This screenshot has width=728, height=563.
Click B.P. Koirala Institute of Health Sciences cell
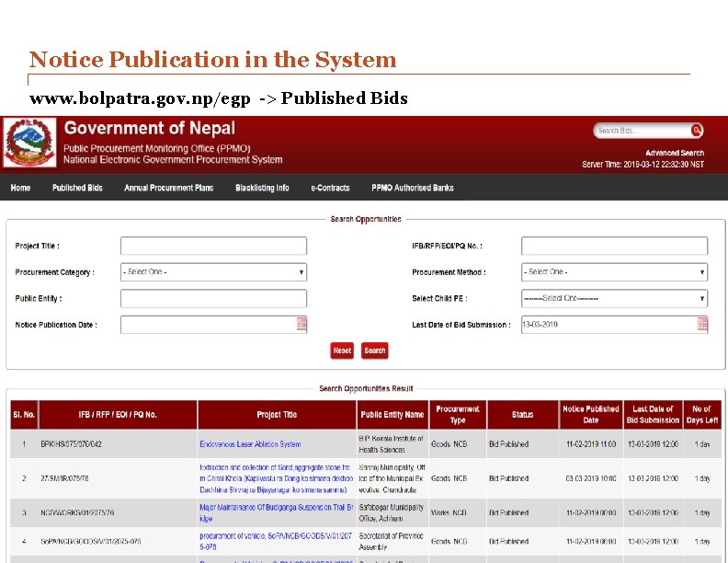[x=391, y=444]
